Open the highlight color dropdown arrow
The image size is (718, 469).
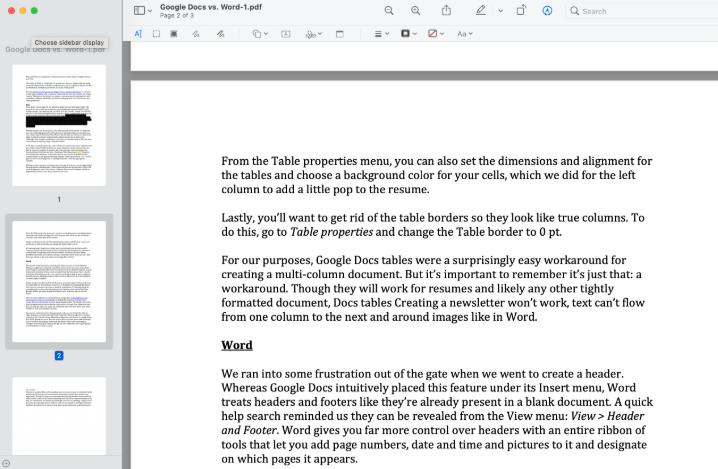tap(500, 11)
